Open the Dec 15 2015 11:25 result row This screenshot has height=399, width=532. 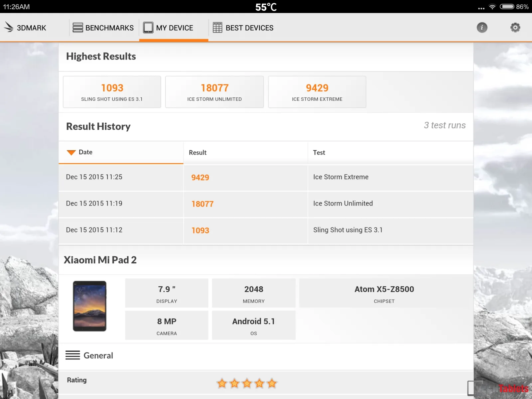point(266,178)
